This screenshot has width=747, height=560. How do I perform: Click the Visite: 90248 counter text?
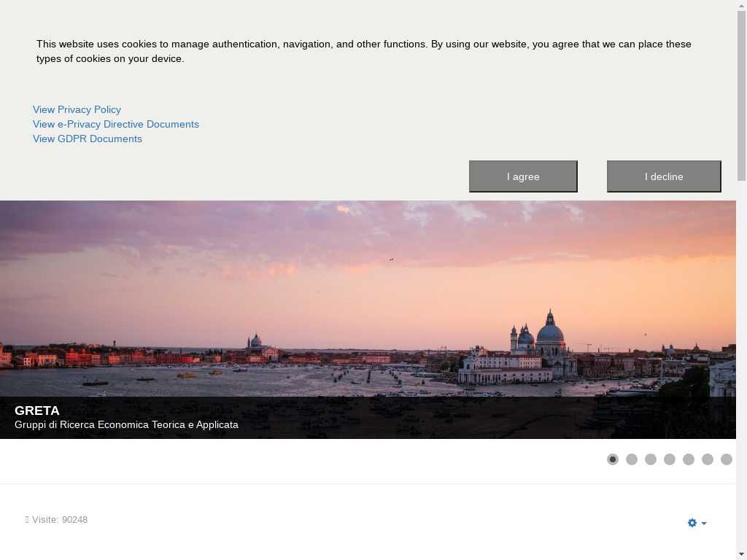point(56,519)
